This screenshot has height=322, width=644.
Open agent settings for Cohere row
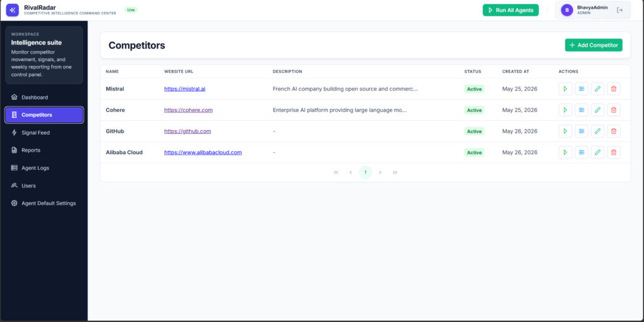[x=581, y=110]
